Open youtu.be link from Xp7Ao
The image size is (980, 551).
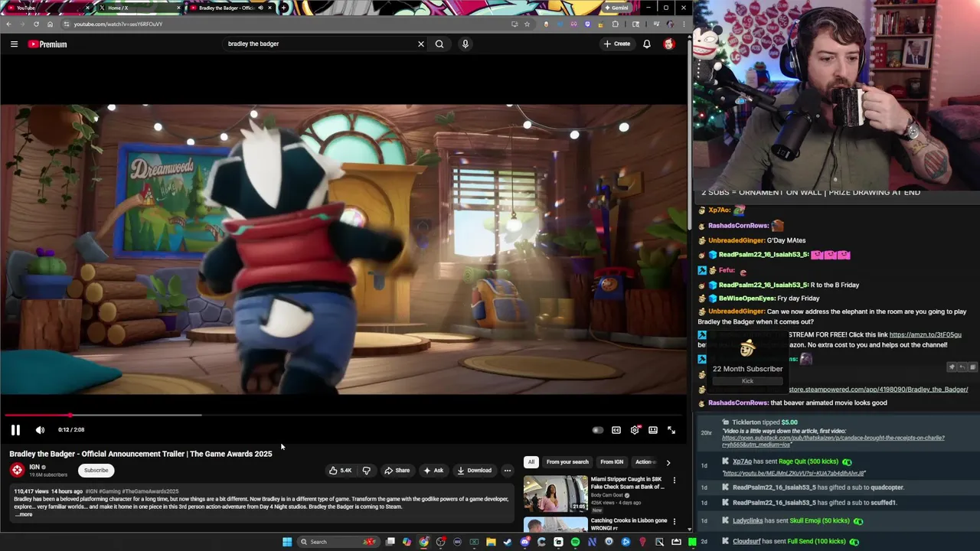point(793,474)
